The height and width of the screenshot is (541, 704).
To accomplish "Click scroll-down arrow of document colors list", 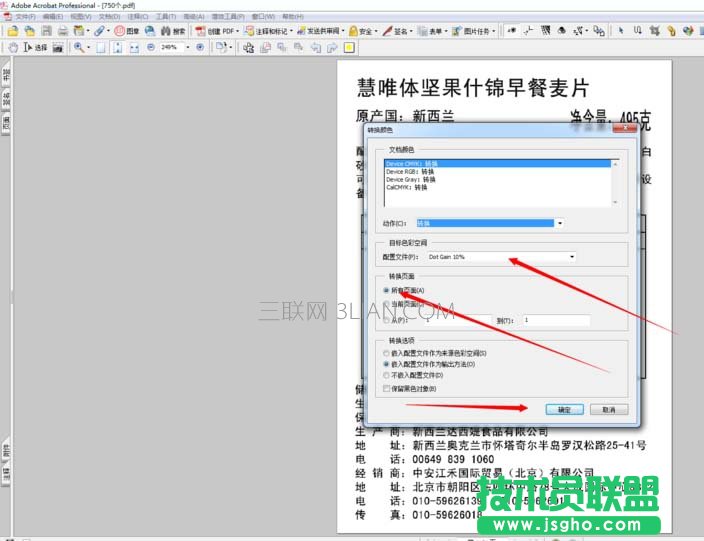I will tap(615, 202).
